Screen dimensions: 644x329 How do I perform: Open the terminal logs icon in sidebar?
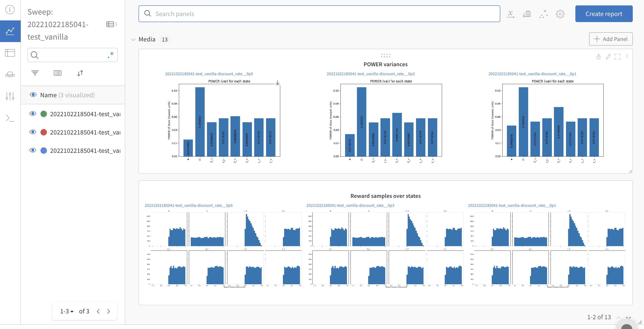[10, 118]
